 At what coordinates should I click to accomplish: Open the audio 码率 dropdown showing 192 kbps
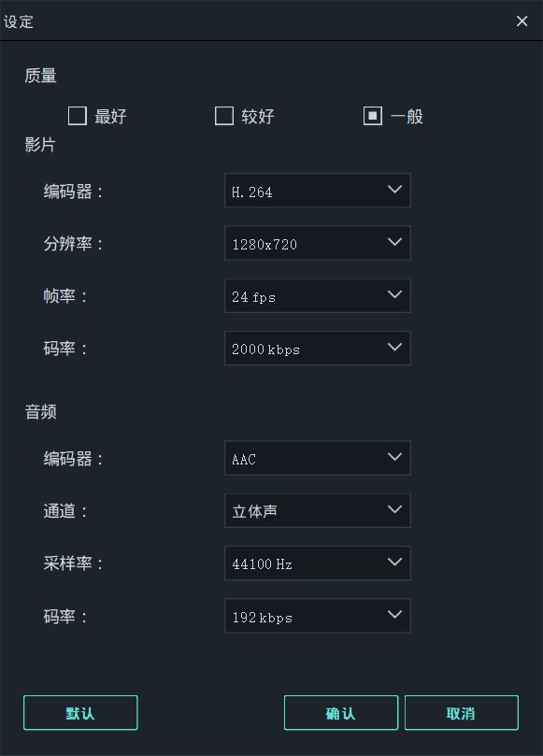317,616
